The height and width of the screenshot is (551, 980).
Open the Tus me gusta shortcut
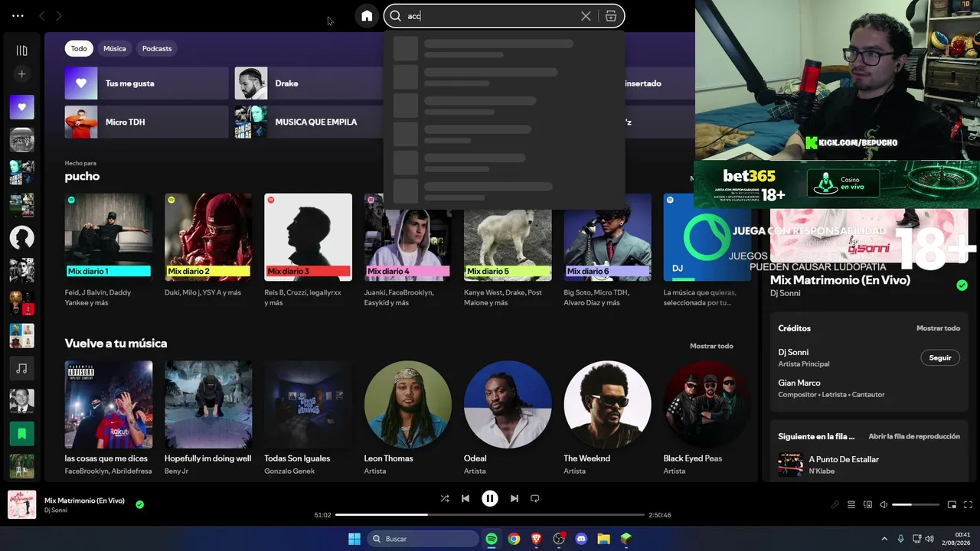[147, 83]
